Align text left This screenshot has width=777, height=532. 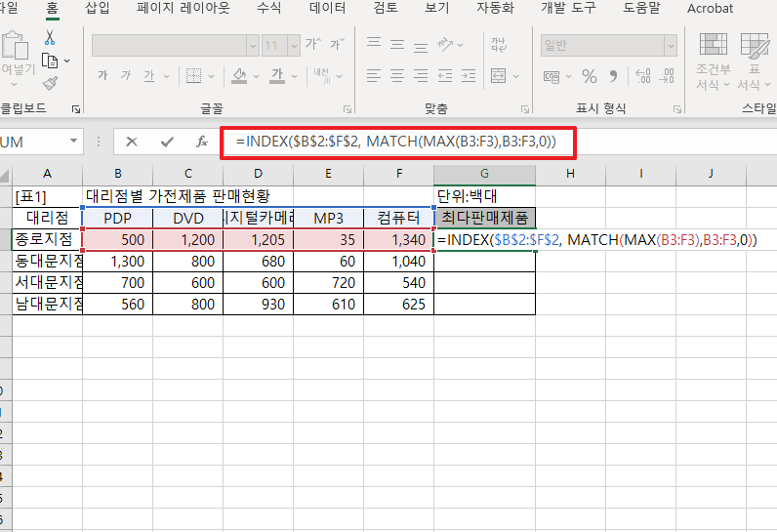point(374,76)
